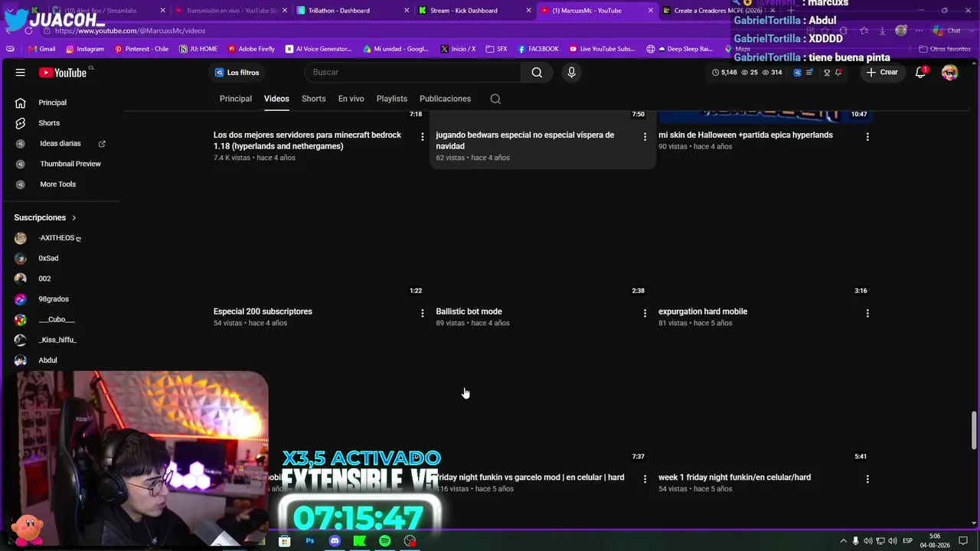The image size is (980, 551).
Task: Open the Playlists tab
Action: pyautogui.click(x=392, y=99)
